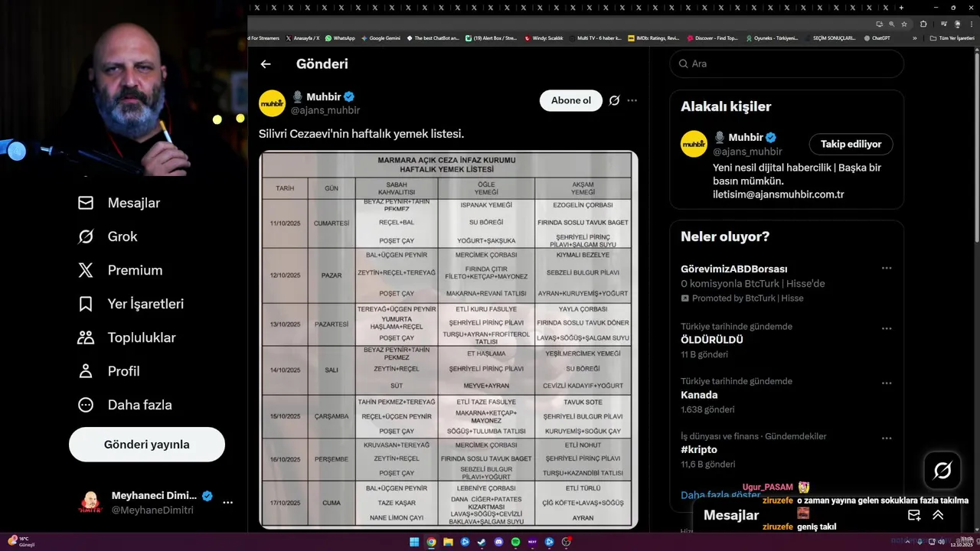The height and width of the screenshot is (551, 980).
Task: Click the Muhbir avatar on the post
Action: pyautogui.click(x=272, y=103)
